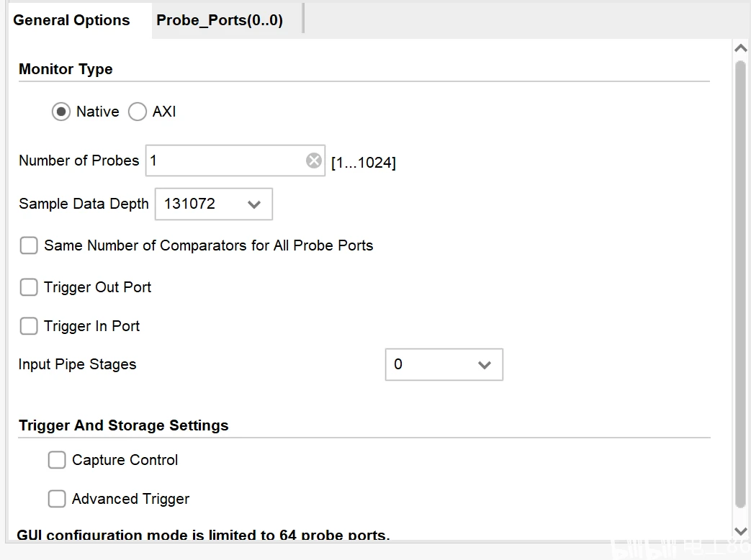
Task: Select the Native monitor type
Action: click(x=61, y=112)
